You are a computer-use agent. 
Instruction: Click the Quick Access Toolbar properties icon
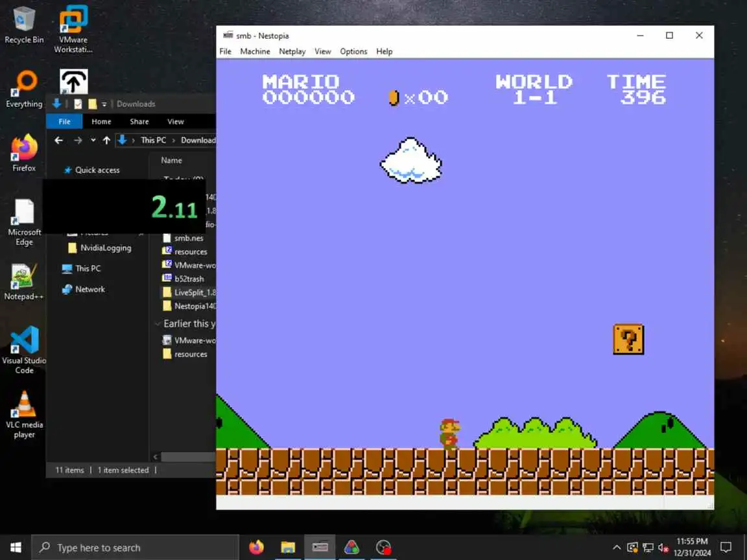click(x=78, y=104)
